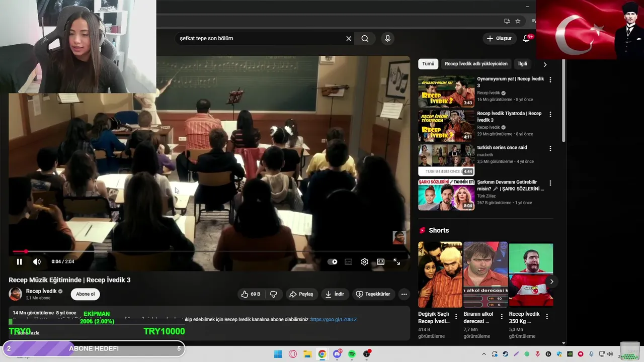Show more filter chips with the right arrow
Image resolution: width=644 pixels, height=362 pixels.
point(545,64)
